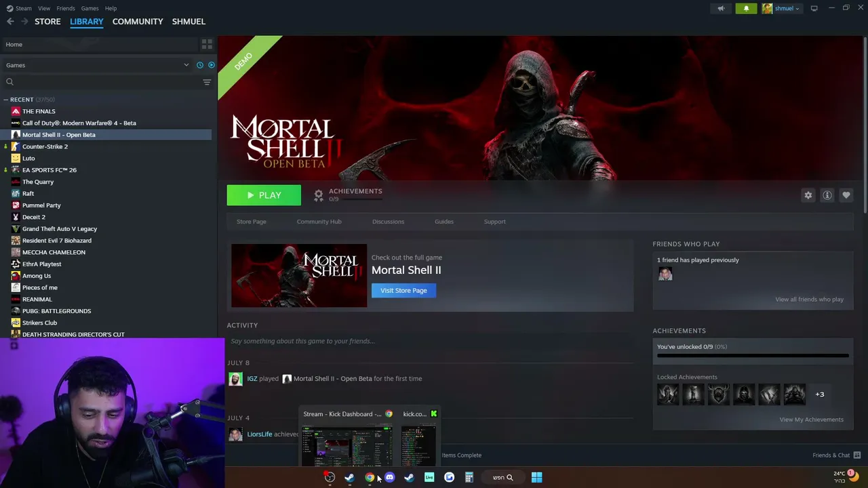868x488 pixels.
Task: Open the Store Page link
Action: click(251, 222)
